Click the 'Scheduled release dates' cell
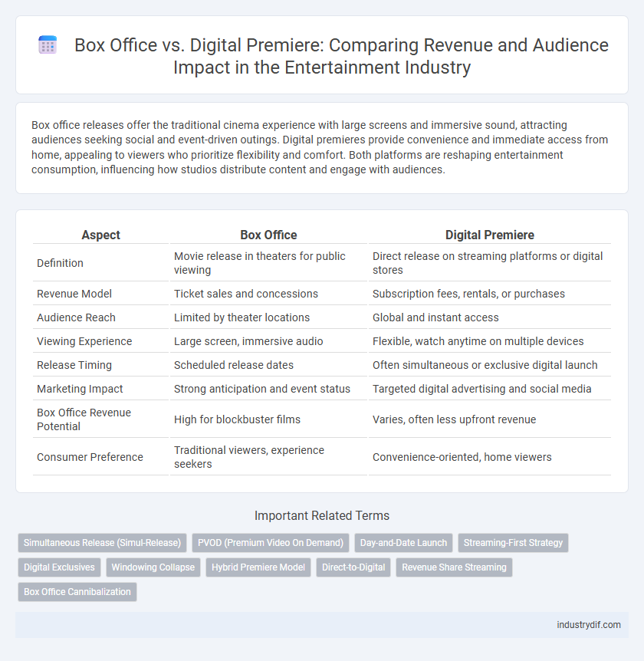The width and height of the screenshot is (644, 661). (268, 365)
